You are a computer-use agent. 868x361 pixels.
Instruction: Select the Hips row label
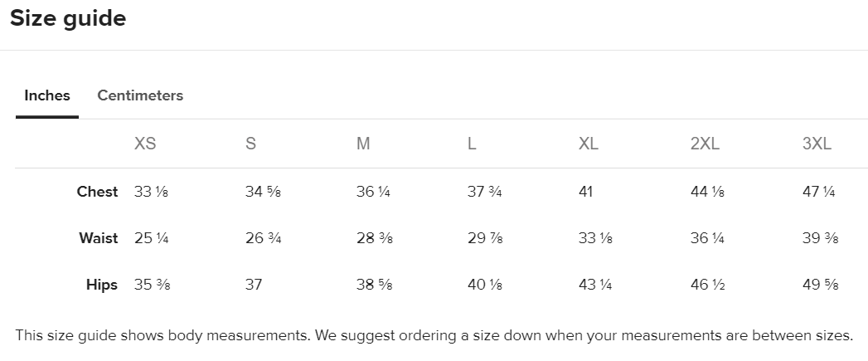point(102,285)
